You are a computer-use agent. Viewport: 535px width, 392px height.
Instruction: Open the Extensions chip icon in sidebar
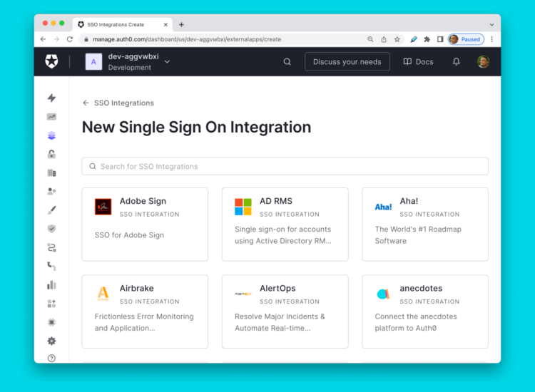[51, 322]
